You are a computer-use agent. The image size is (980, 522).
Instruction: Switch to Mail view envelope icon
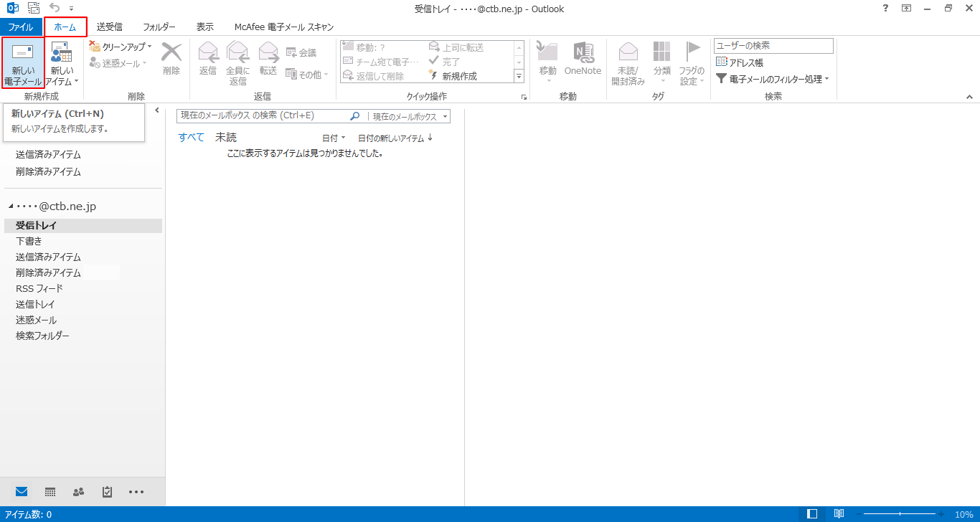(x=22, y=491)
